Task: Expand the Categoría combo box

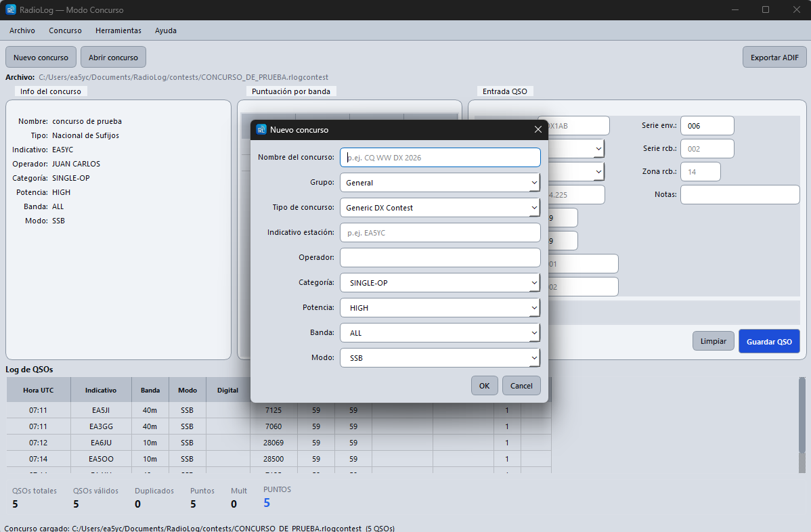Action: (x=440, y=283)
